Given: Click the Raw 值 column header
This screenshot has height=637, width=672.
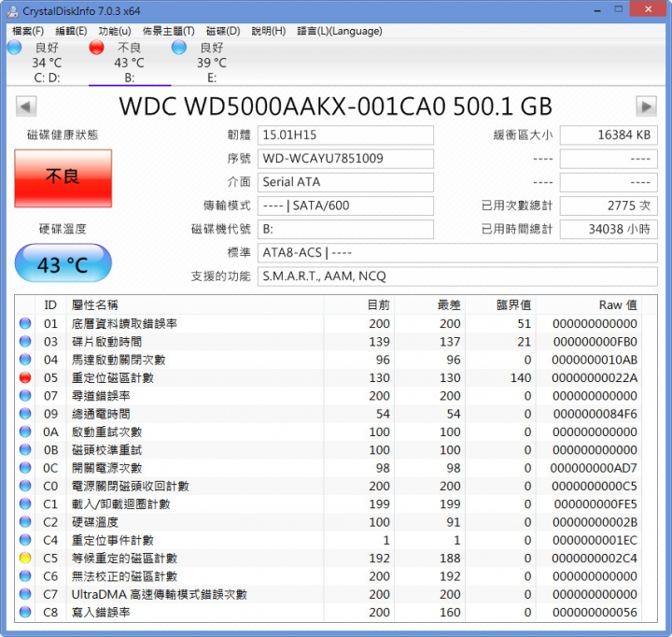Looking at the screenshot, I should [x=589, y=305].
